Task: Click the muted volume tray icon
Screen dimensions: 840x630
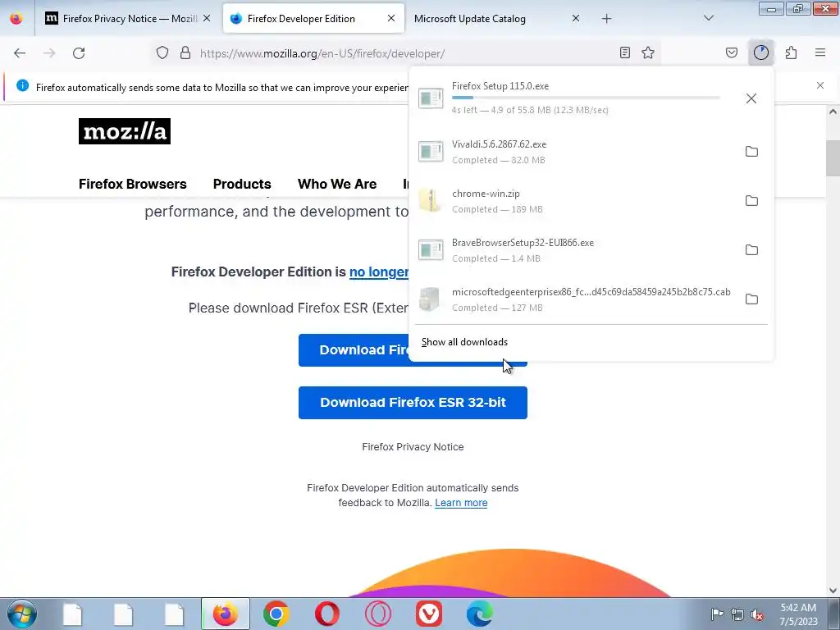Action: (x=757, y=614)
